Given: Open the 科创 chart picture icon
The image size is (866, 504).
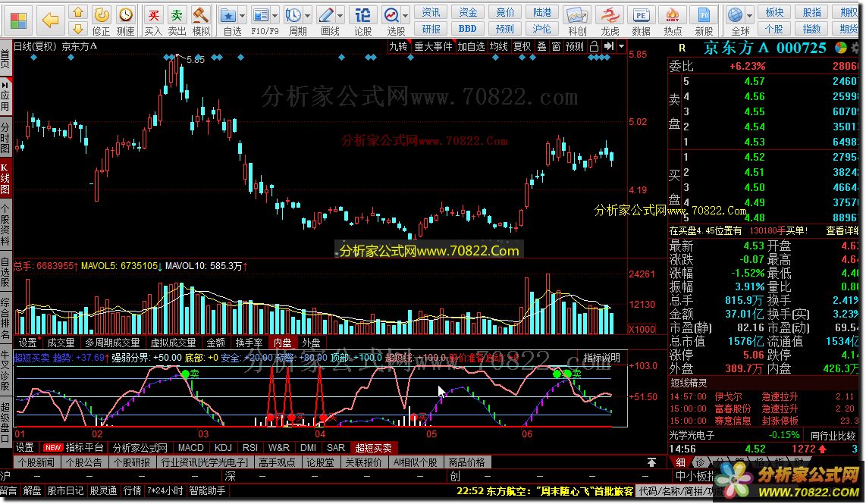Looking at the screenshot, I should tap(576, 15).
